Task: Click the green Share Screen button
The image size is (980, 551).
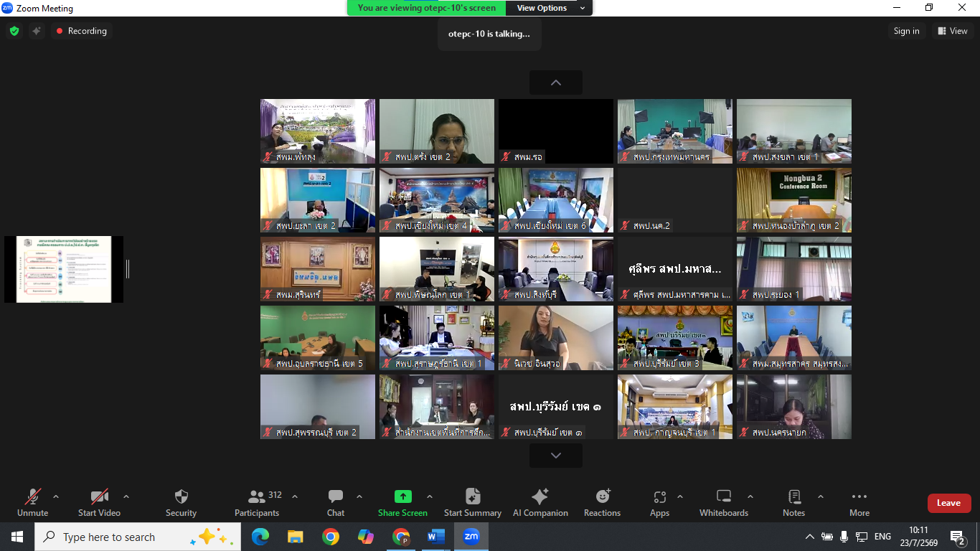Action: (x=403, y=496)
